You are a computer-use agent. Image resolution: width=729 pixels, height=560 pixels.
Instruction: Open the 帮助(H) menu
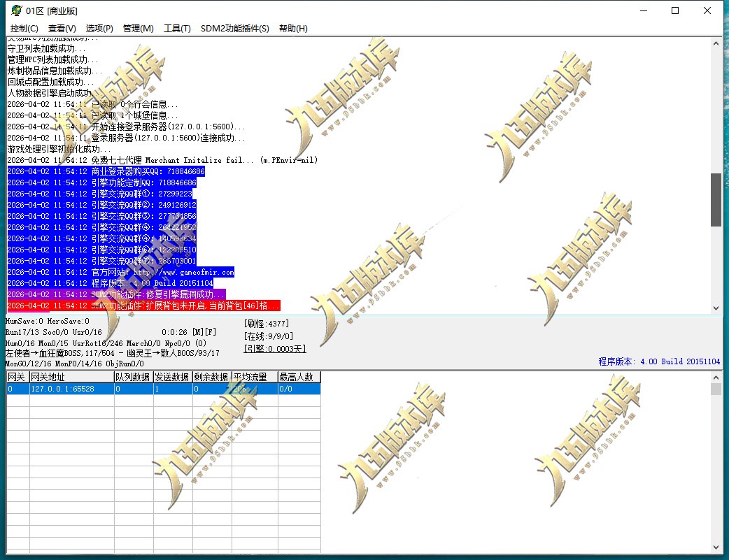pyautogui.click(x=293, y=29)
